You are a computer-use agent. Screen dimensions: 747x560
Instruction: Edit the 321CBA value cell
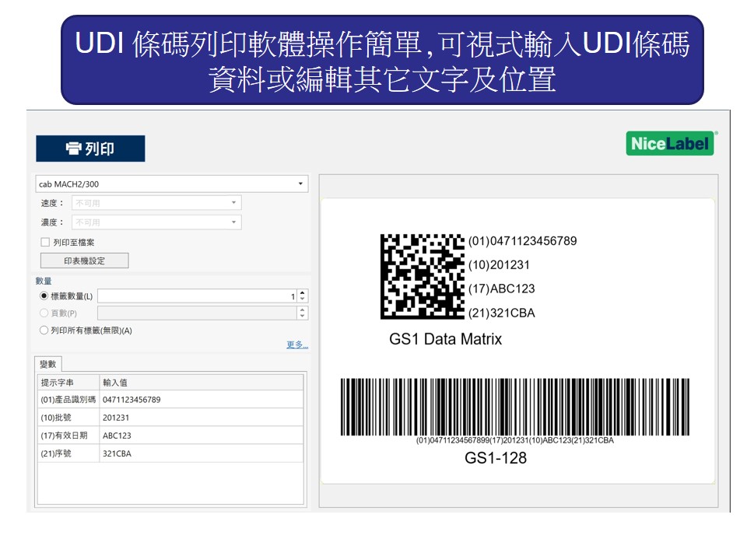click(202, 453)
